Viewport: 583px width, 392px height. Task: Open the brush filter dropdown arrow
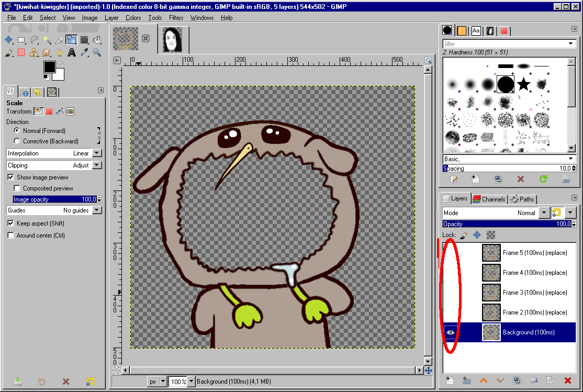(x=570, y=44)
